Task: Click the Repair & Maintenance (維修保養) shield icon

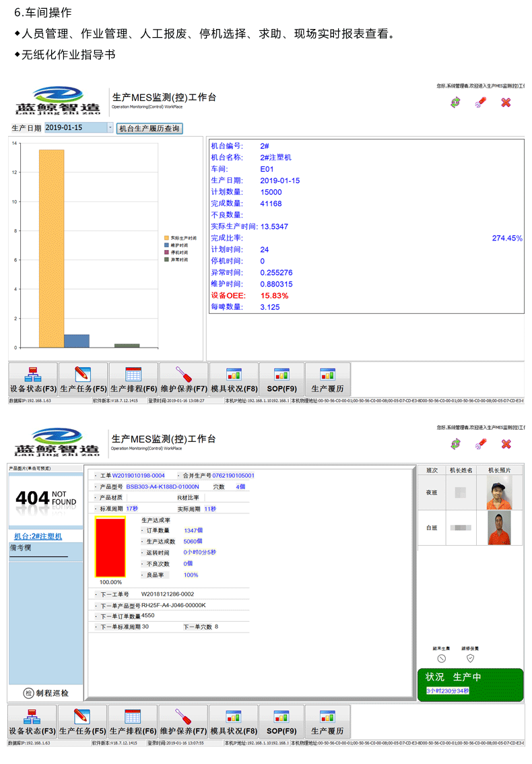Action: coord(470,658)
